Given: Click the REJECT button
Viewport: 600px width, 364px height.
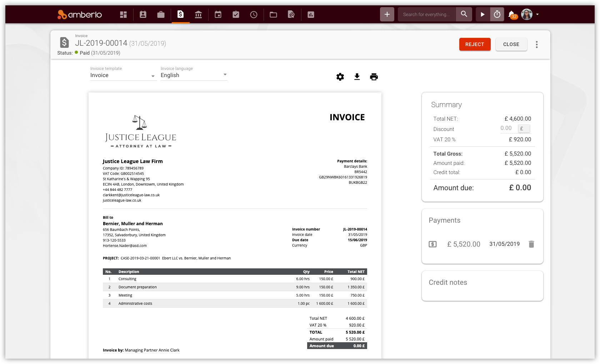Looking at the screenshot, I should coord(475,44).
